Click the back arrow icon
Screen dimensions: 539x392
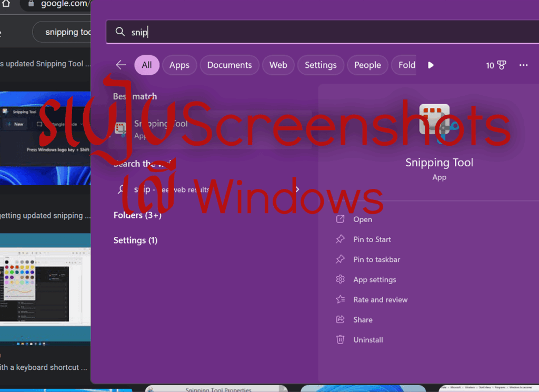click(x=121, y=65)
